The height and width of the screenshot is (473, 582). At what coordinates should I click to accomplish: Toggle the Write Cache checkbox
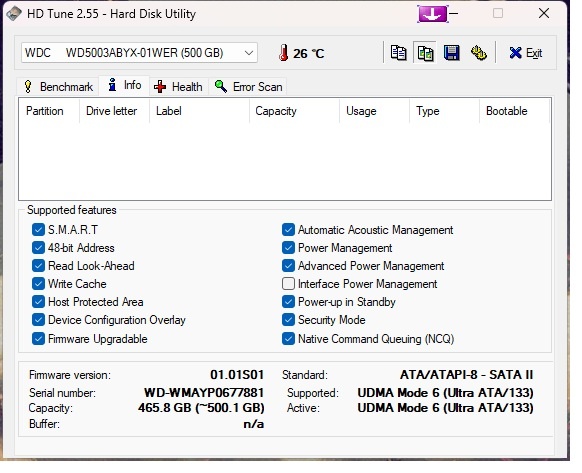click(38, 284)
